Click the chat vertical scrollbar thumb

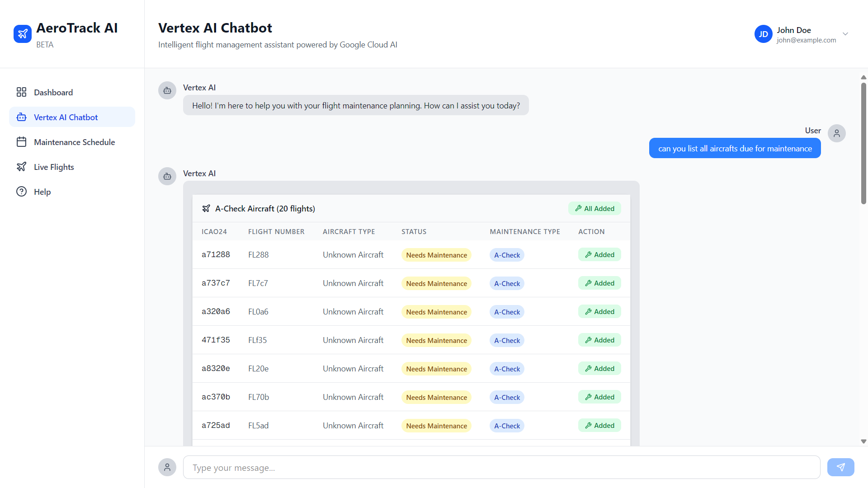point(863,142)
